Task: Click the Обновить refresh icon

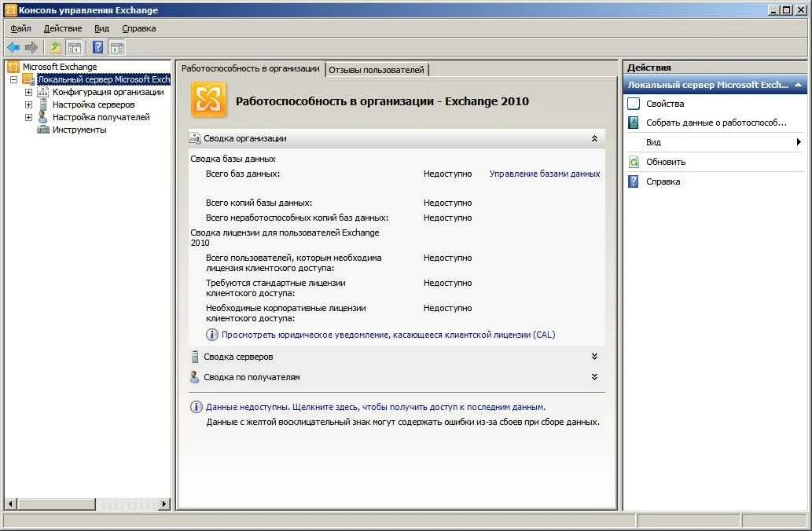Action: (x=634, y=162)
